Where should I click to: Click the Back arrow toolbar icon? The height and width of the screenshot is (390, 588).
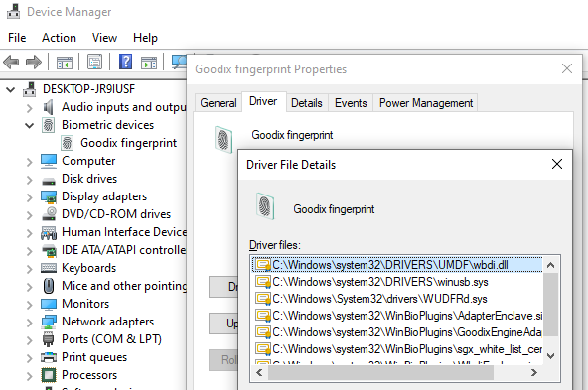click(11, 62)
